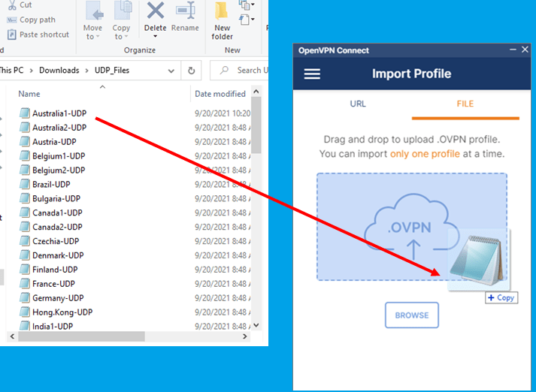Image resolution: width=536 pixels, height=392 pixels.
Task: Click the chevron after Downloads in breadcrumb
Action: coord(86,71)
